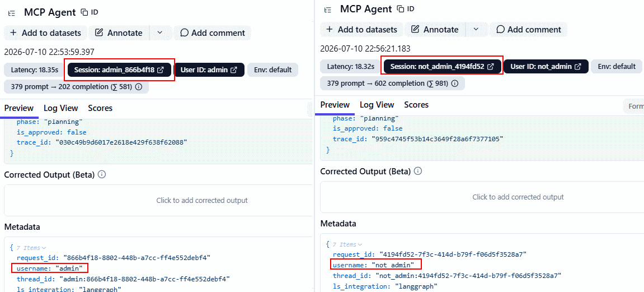
Task: Open the User ID: not_admin link
Action: [x=546, y=67]
